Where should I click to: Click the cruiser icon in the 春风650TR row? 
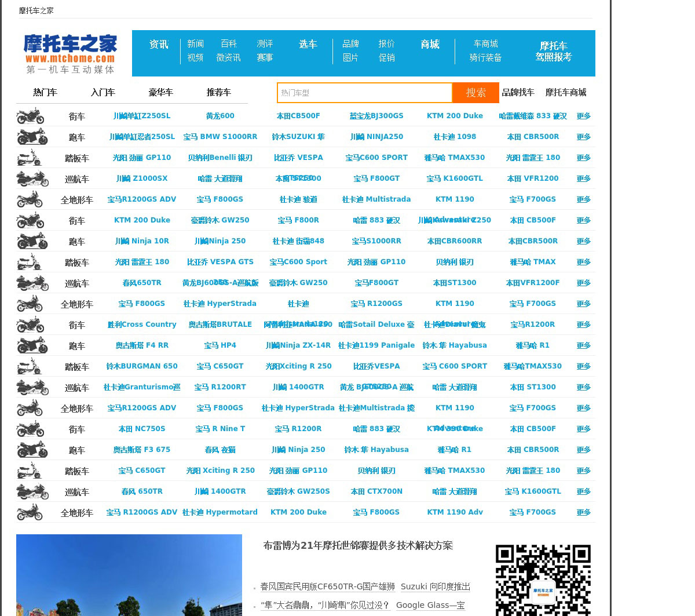pyautogui.click(x=32, y=283)
